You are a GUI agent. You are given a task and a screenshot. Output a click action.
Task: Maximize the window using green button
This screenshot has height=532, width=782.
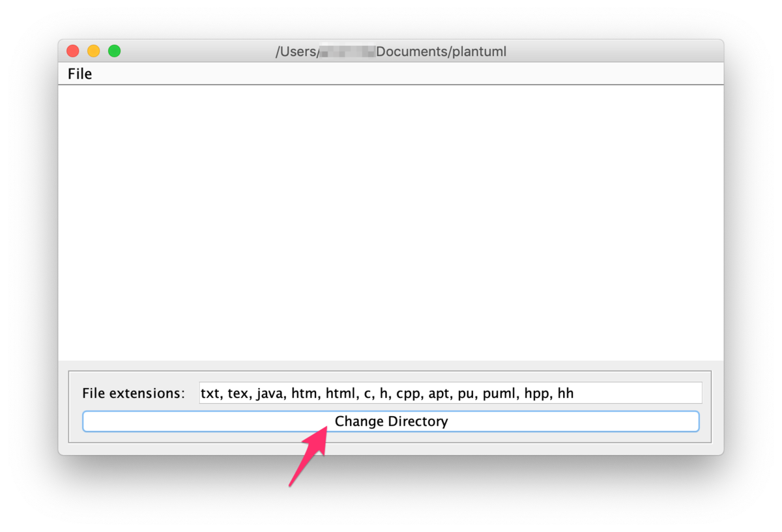[x=115, y=51]
